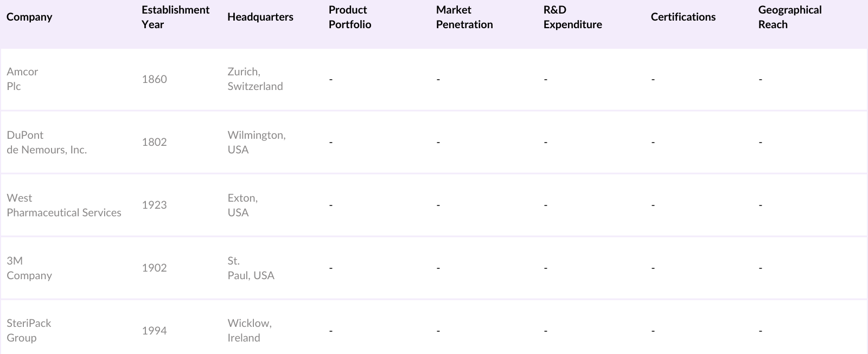Select the DuPont de Nemours, Inc. cell
This screenshot has width=868, height=354.
click(x=47, y=142)
